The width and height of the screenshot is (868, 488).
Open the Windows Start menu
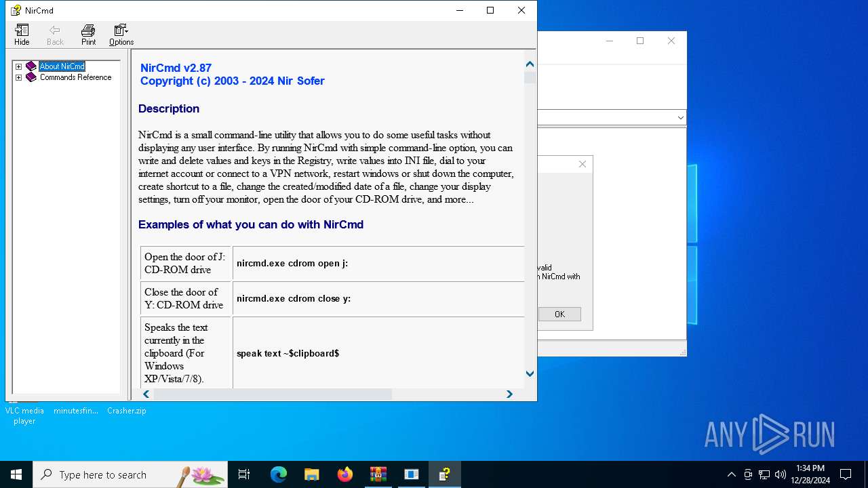(16, 474)
